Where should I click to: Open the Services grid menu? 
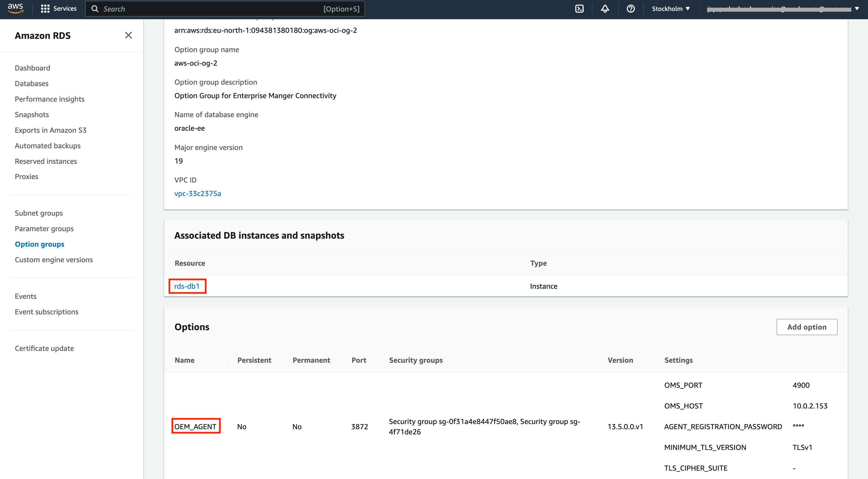(58, 9)
